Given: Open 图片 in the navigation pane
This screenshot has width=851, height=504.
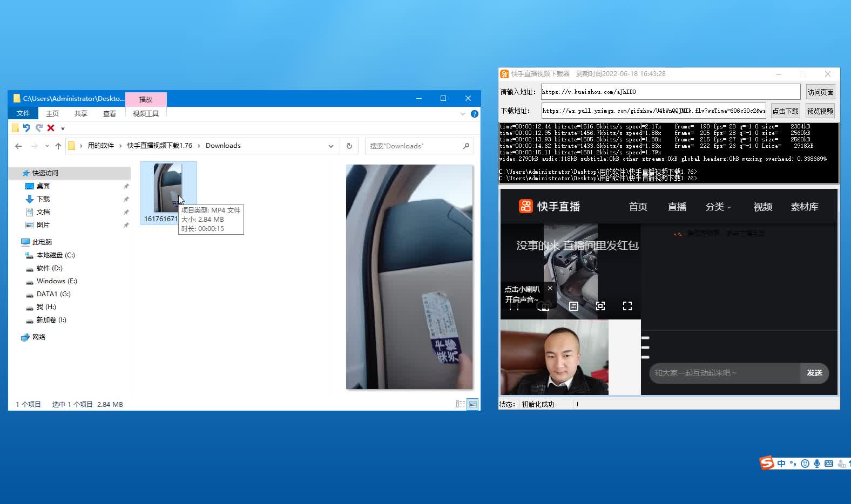Looking at the screenshot, I should click(x=43, y=225).
